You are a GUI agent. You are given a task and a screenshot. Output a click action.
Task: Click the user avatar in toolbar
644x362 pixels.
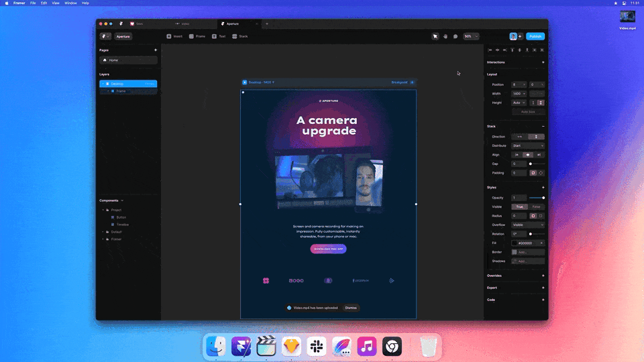[x=513, y=36]
